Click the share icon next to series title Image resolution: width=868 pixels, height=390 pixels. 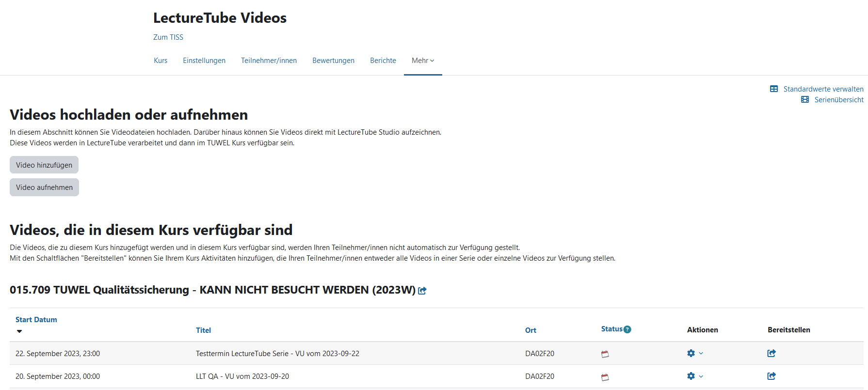[x=422, y=291]
